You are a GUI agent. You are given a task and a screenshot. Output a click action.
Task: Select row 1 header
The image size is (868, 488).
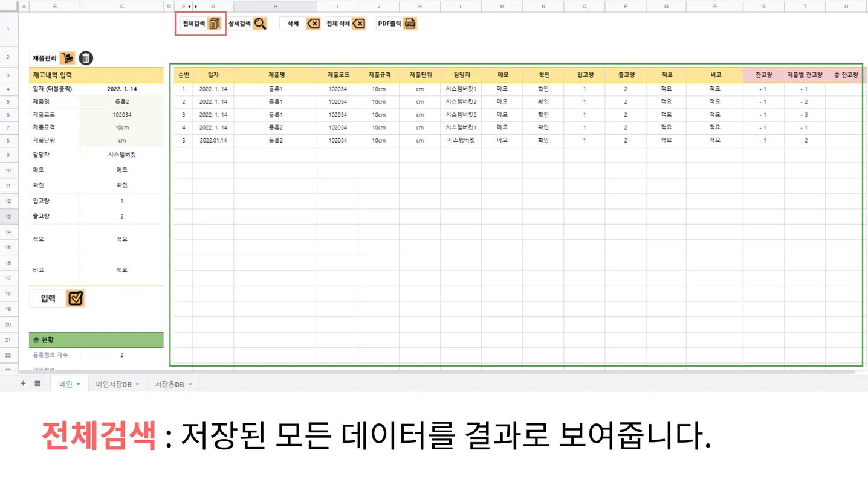click(x=8, y=29)
